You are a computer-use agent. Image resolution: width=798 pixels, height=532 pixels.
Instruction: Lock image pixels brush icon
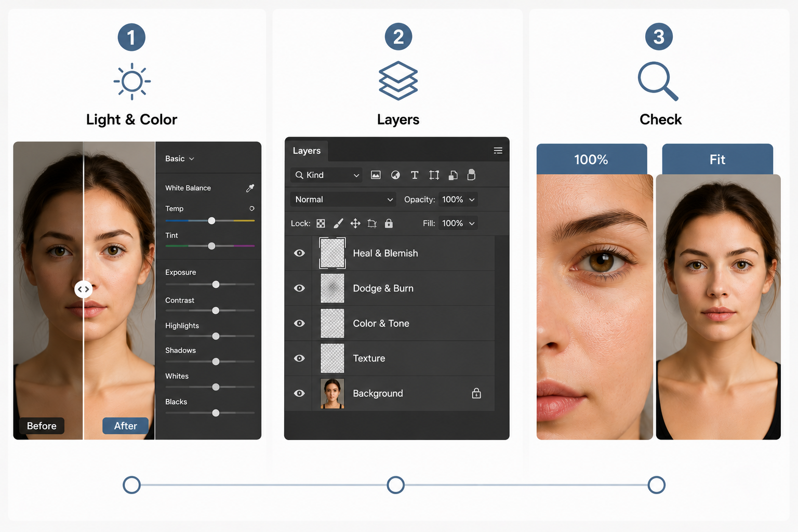338,223
